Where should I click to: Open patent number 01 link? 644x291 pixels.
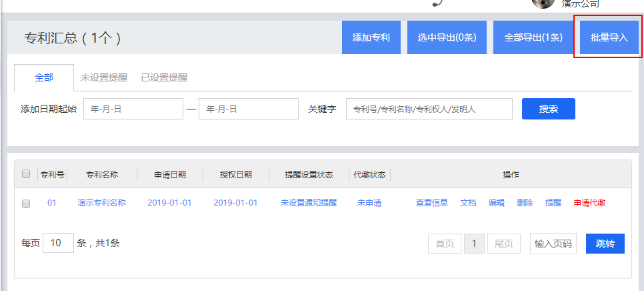click(x=52, y=203)
